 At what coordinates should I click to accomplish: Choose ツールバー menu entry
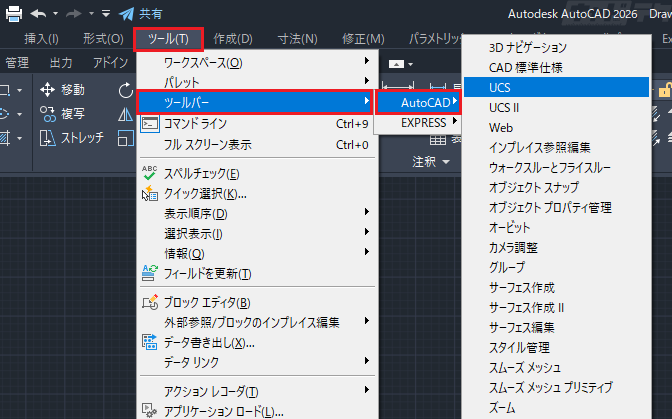[x=255, y=102]
